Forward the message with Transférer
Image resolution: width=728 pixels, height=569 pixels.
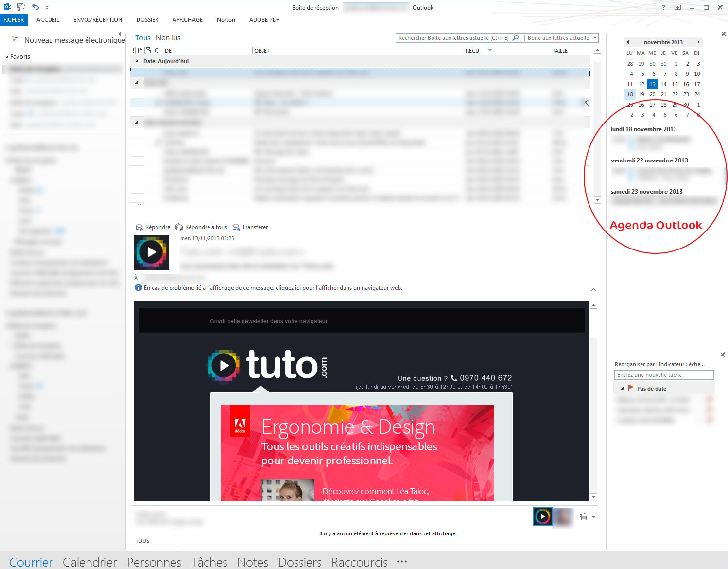coord(250,227)
